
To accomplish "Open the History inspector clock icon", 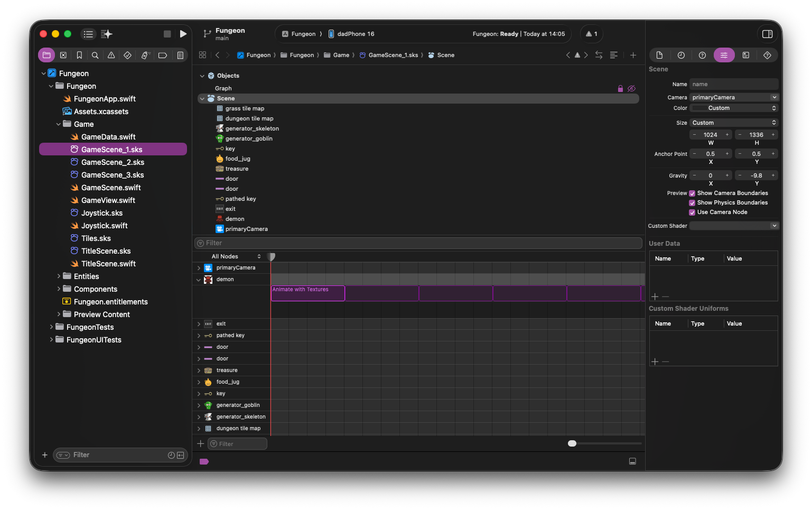I will [681, 55].
